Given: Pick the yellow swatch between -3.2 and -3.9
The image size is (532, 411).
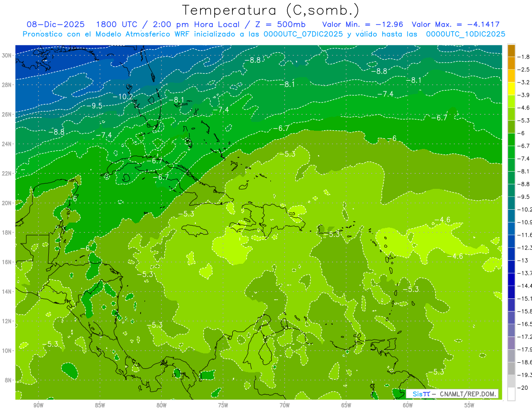Looking at the screenshot, I should [x=511, y=89].
